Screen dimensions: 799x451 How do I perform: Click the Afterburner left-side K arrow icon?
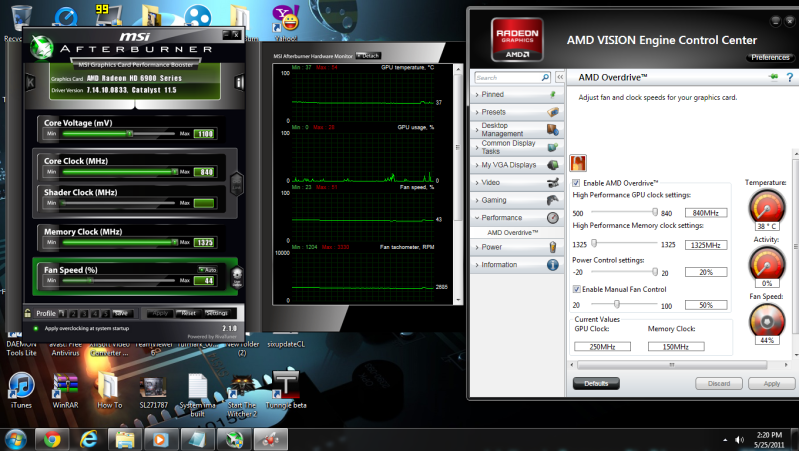tap(31, 82)
